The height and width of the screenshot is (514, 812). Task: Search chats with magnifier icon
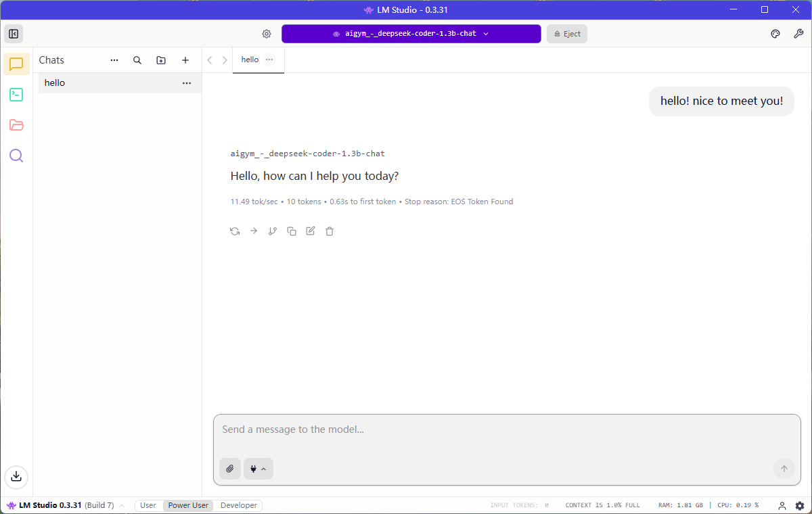coord(137,60)
